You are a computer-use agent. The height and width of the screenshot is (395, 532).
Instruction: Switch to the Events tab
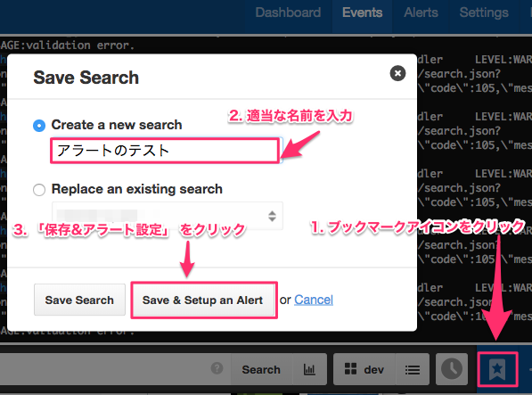click(x=362, y=12)
